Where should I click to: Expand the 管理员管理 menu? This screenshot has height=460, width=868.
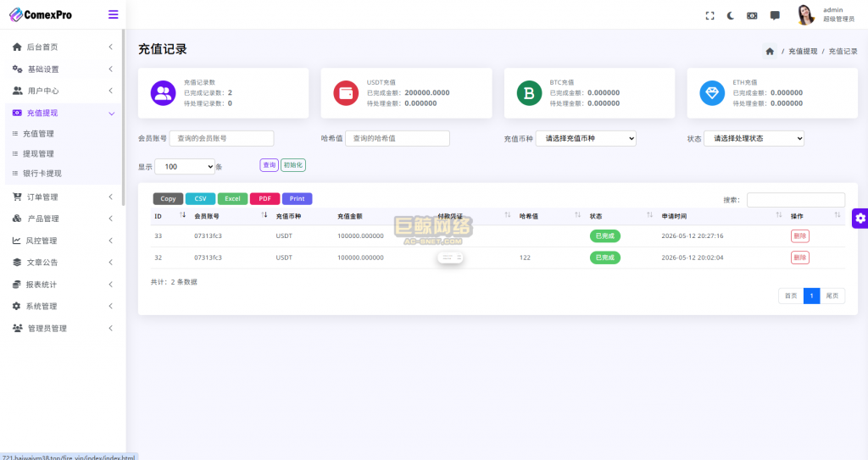(63, 328)
